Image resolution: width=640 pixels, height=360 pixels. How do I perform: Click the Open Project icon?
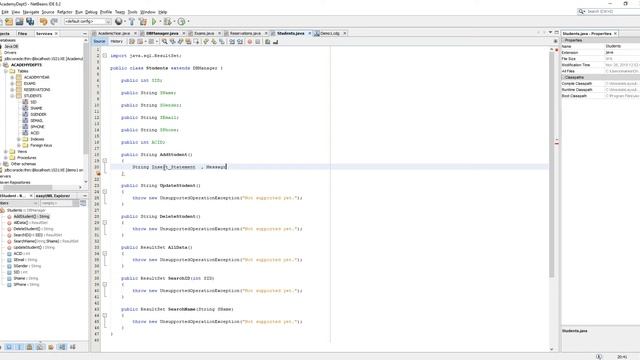click(x=19, y=21)
